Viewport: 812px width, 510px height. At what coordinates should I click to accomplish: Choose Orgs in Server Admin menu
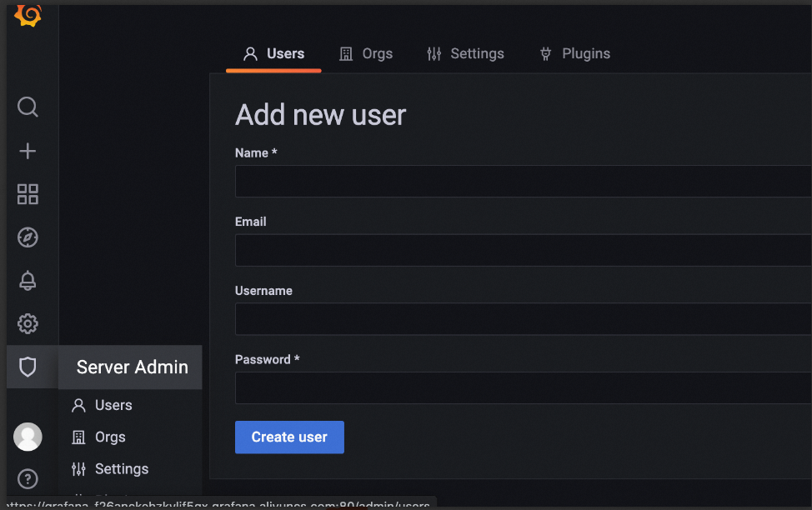pyautogui.click(x=110, y=437)
